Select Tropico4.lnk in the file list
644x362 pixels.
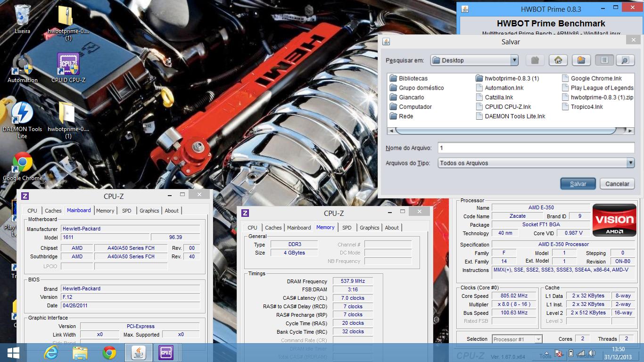pyautogui.click(x=582, y=107)
